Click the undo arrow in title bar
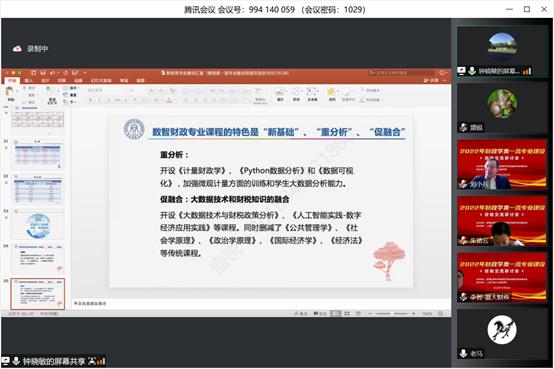The width and height of the screenshot is (554, 369). point(53,73)
